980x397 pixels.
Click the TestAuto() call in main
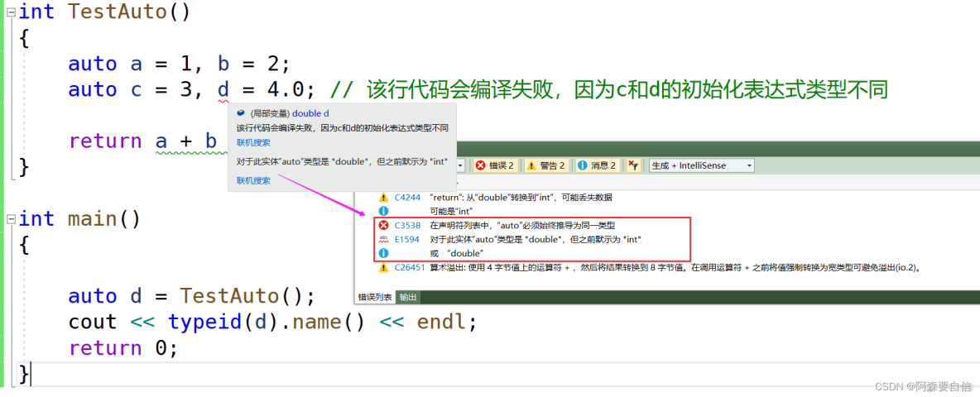click(241, 296)
